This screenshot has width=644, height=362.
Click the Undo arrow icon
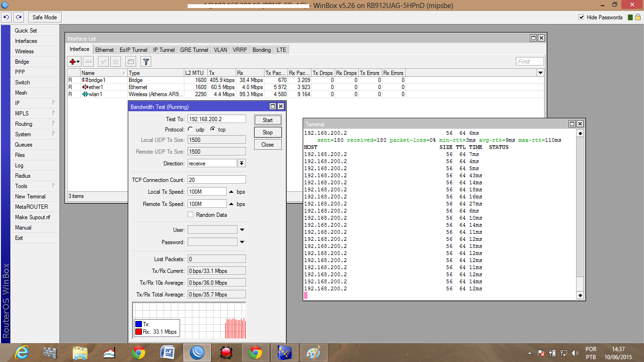[6, 17]
